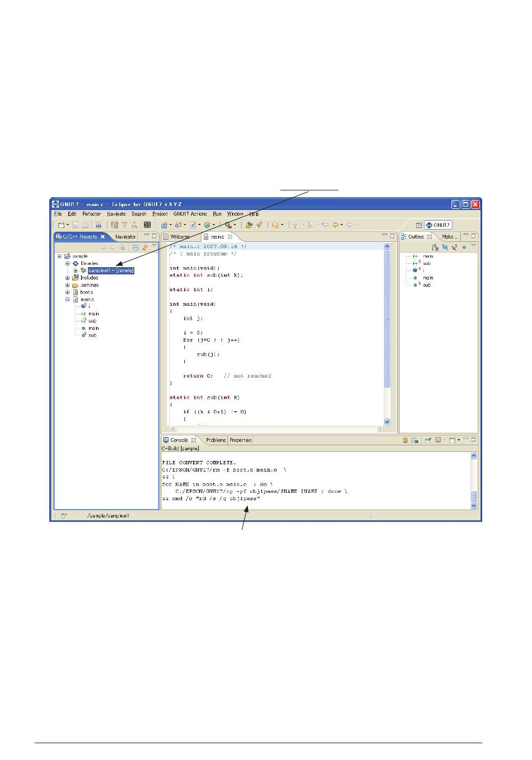Click the New wizard toolbar icon

(x=61, y=225)
